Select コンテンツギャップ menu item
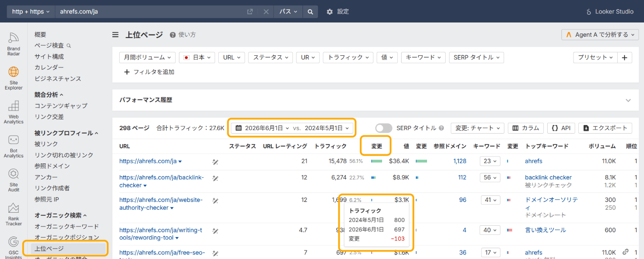The width and height of the screenshot is (644, 259). tap(61, 106)
